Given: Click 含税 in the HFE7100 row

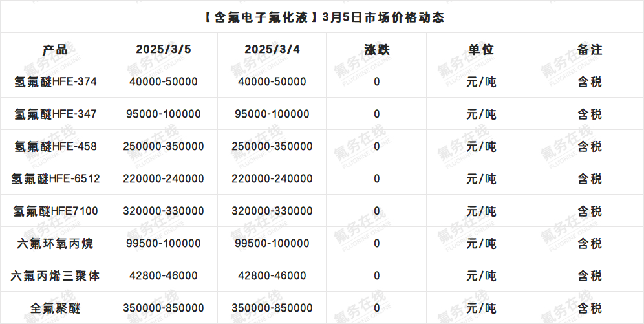Looking at the screenshot, I should click(590, 211).
